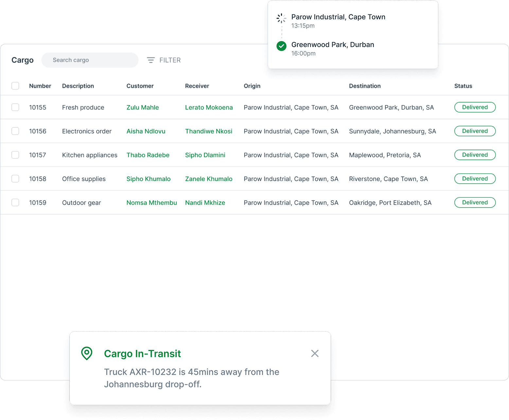Close the Cargo In-Transit notification
This screenshot has height=420, width=509.
click(315, 354)
